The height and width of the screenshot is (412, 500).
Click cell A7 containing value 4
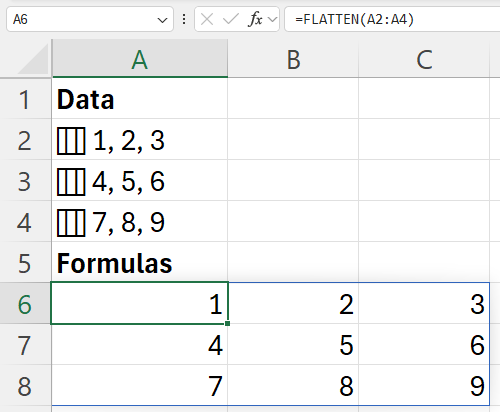coord(140,344)
